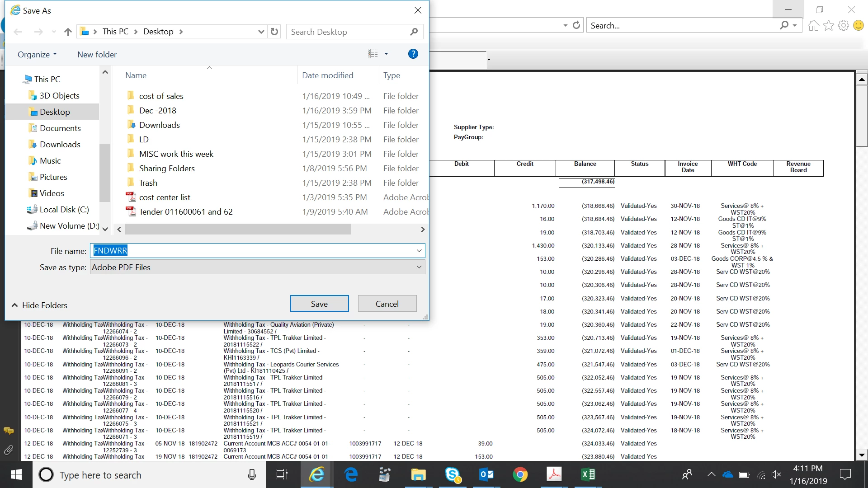Open the browser tools gear icon
Image resolution: width=868 pixels, height=488 pixels.
[x=843, y=26]
